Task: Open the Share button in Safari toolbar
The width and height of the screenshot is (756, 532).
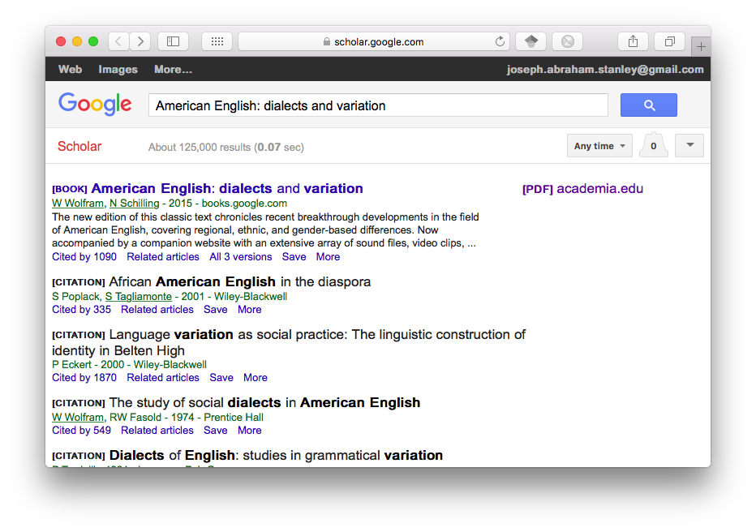Action: tap(633, 41)
